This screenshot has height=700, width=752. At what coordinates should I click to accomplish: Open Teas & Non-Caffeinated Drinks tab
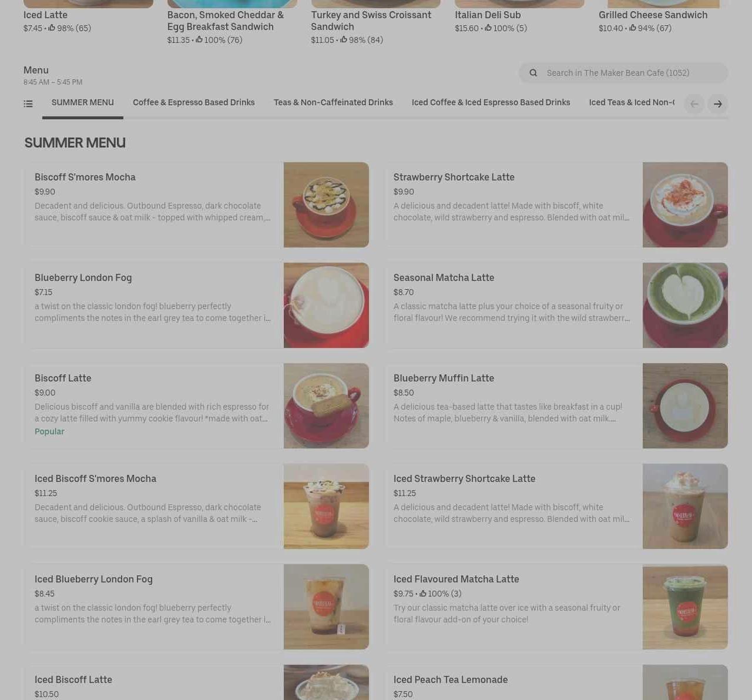click(x=333, y=102)
